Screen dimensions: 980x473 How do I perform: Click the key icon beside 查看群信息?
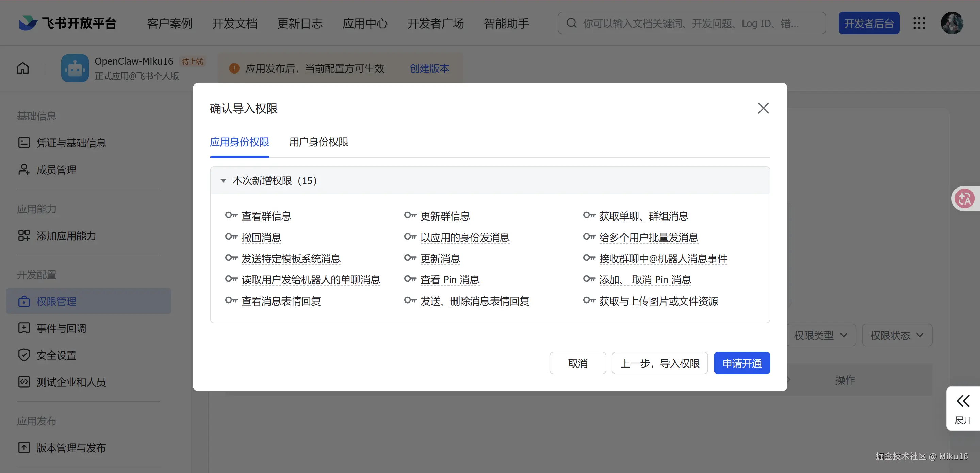[x=231, y=216]
